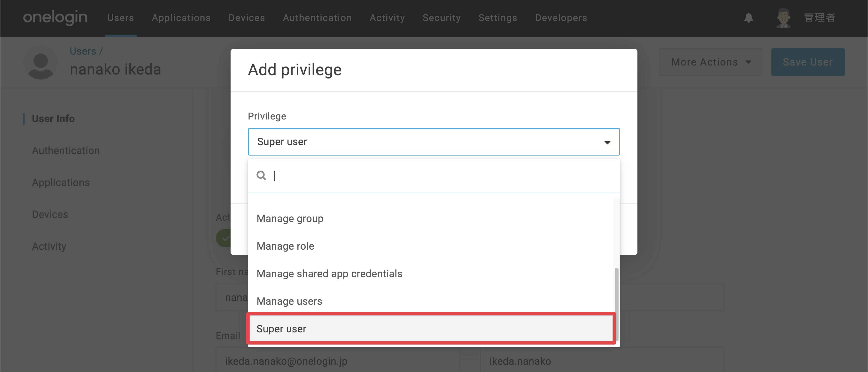Open the More Actions dropdown
The height and width of the screenshot is (372, 868).
click(x=710, y=62)
